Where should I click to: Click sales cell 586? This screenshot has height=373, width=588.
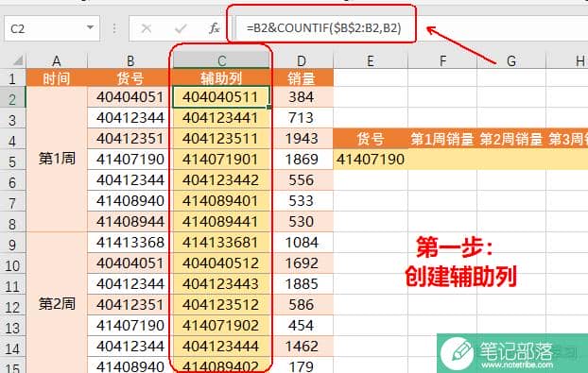click(302, 304)
